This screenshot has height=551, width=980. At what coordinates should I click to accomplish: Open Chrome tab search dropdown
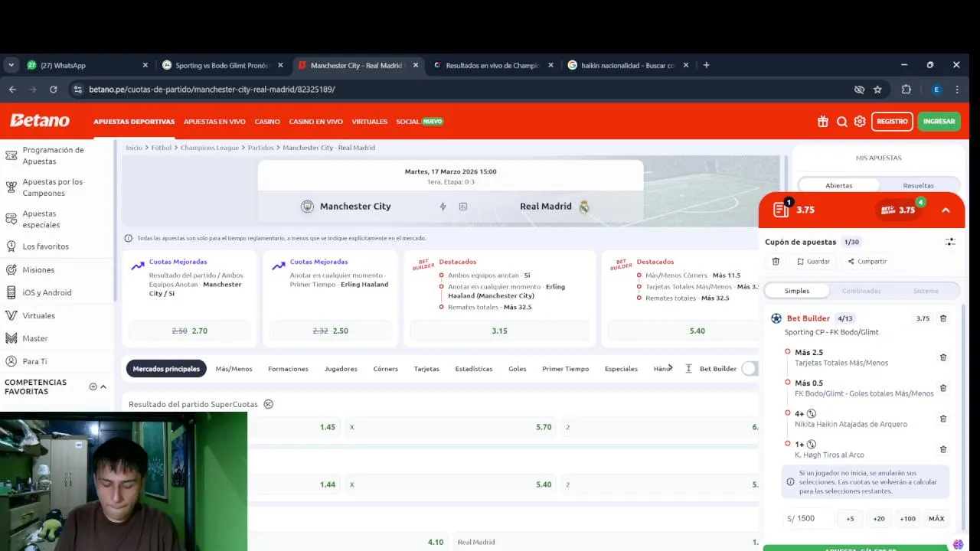click(x=11, y=65)
